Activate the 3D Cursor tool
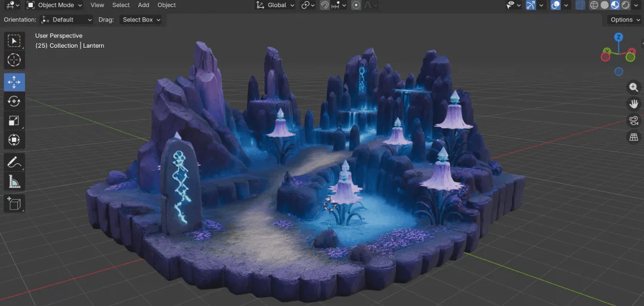The height and width of the screenshot is (306, 644). click(14, 60)
